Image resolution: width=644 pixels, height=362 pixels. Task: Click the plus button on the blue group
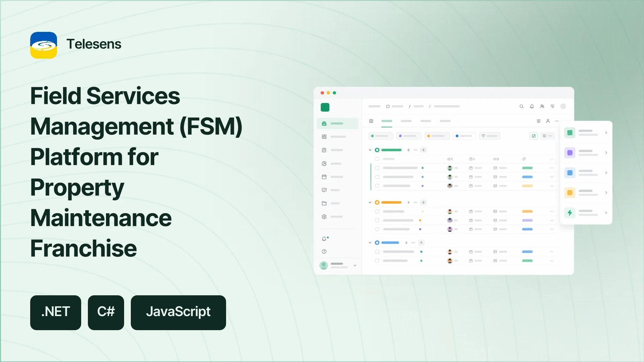pos(421,243)
